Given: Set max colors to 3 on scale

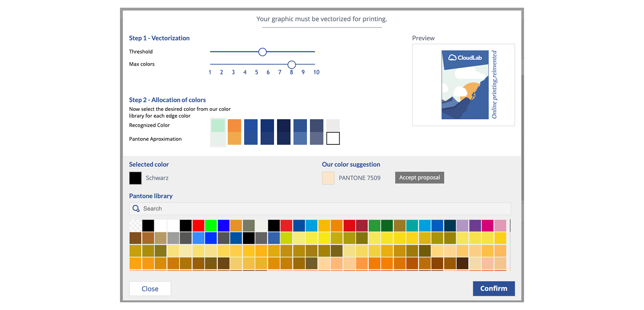Looking at the screenshot, I should pos(233,72).
